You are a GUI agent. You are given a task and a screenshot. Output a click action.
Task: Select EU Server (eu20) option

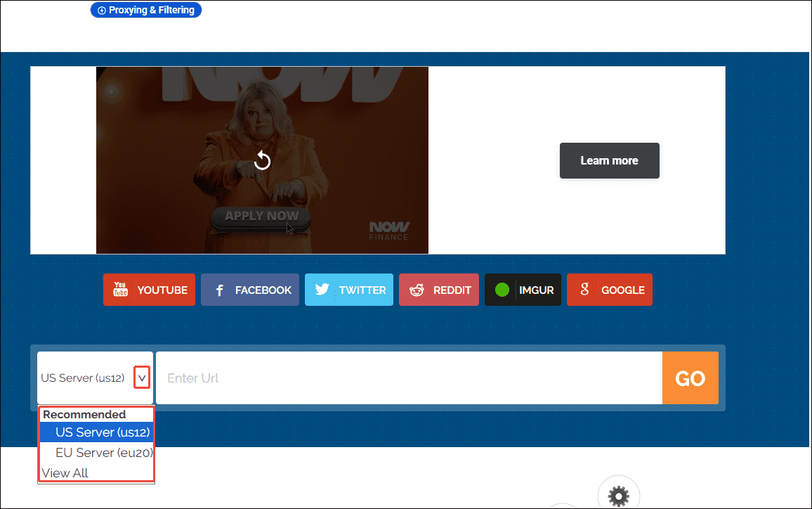[x=97, y=453]
